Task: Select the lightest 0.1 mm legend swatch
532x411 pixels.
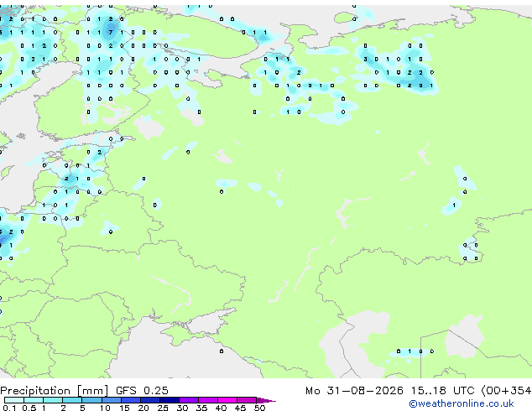Action: (14, 400)
